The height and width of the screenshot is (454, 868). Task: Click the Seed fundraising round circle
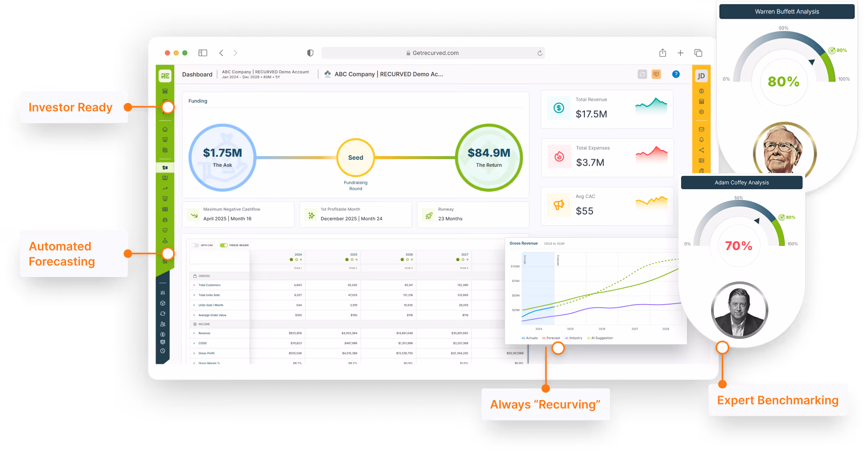[356, 157]
